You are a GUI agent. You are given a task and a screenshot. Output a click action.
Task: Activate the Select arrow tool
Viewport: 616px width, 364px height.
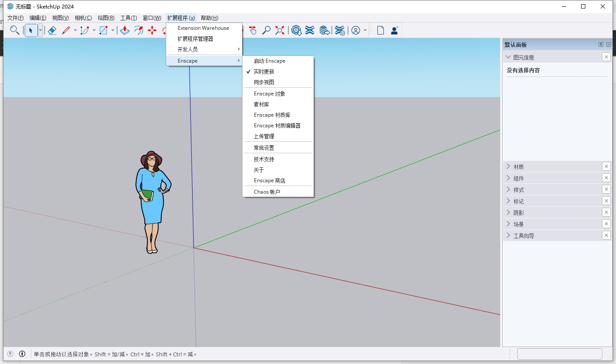coord(31,30)
